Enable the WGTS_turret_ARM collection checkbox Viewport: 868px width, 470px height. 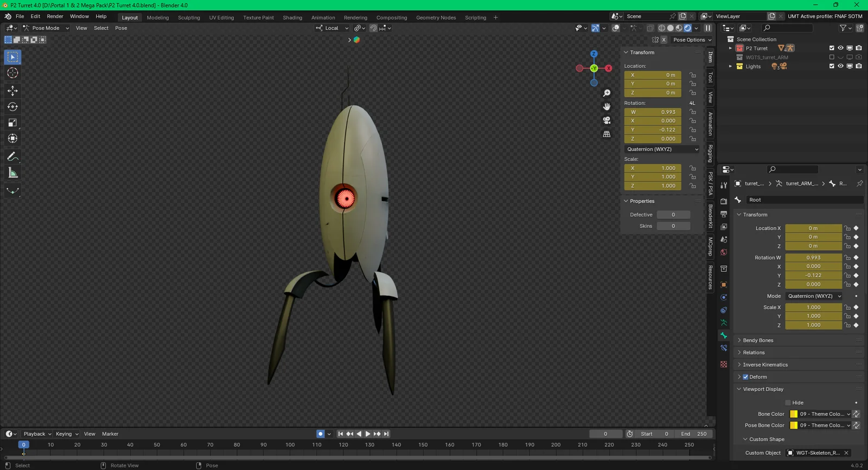(832, 57)
